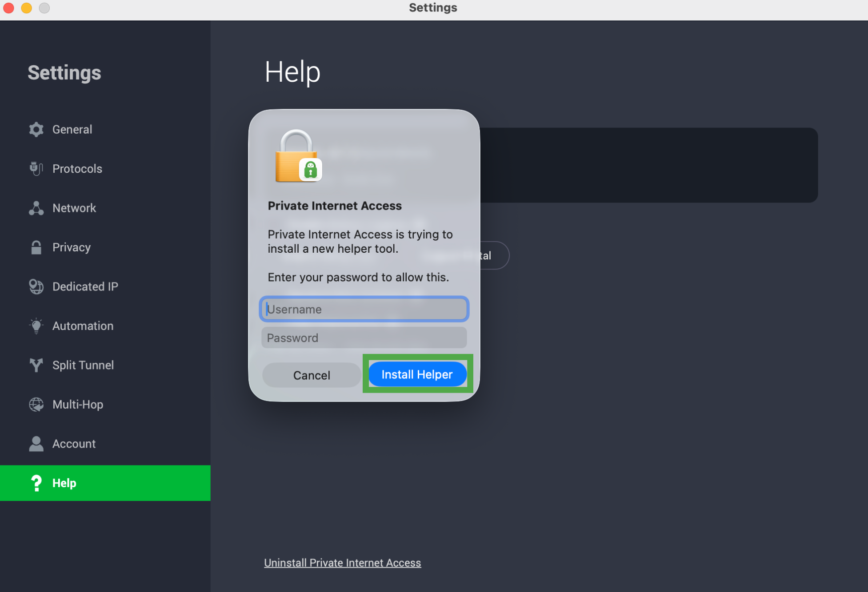Click the Account person icon
Screen dimensions: 868x592
(36, 444)
